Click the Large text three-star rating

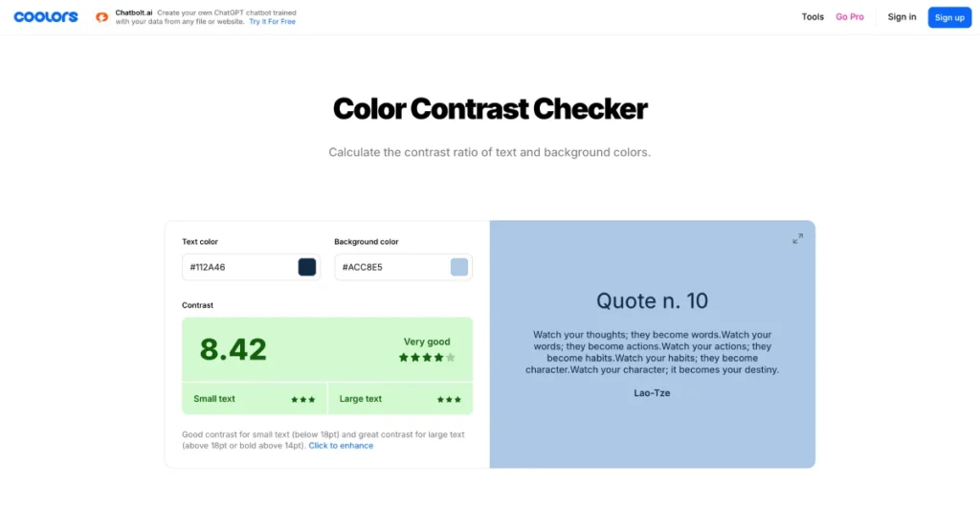[449, 400]
